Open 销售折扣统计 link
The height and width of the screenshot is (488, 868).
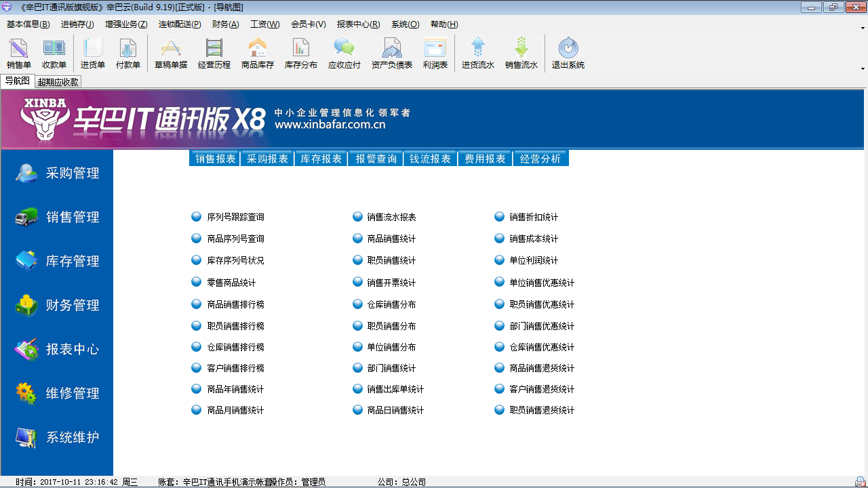[x=534, y=218]
